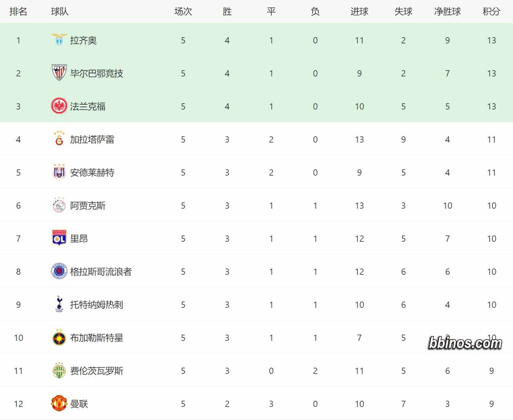Click the Rangers club crest
The image size is (513, 420).
pyautogui.click(x=59, y=271)
